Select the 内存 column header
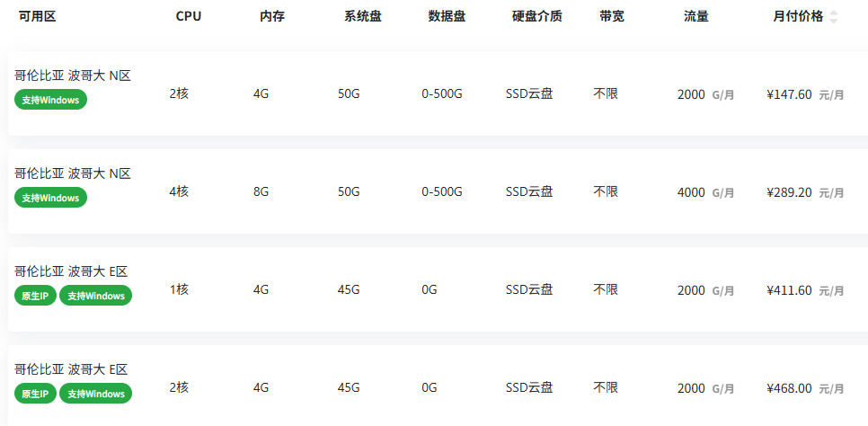Screen dimensions: 868x426 coord(272,16)
